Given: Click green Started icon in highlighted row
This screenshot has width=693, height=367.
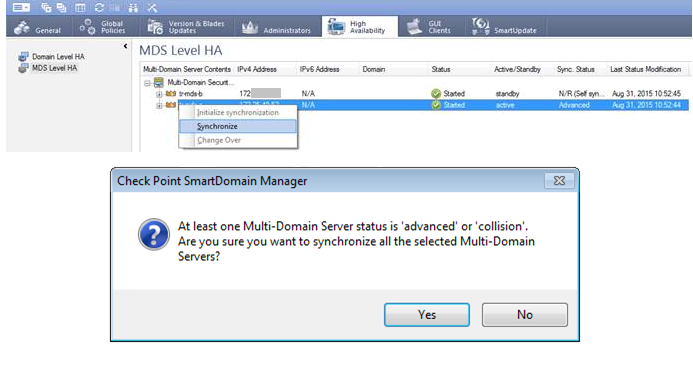Looking at the screenshot, I should pos(436,105).
